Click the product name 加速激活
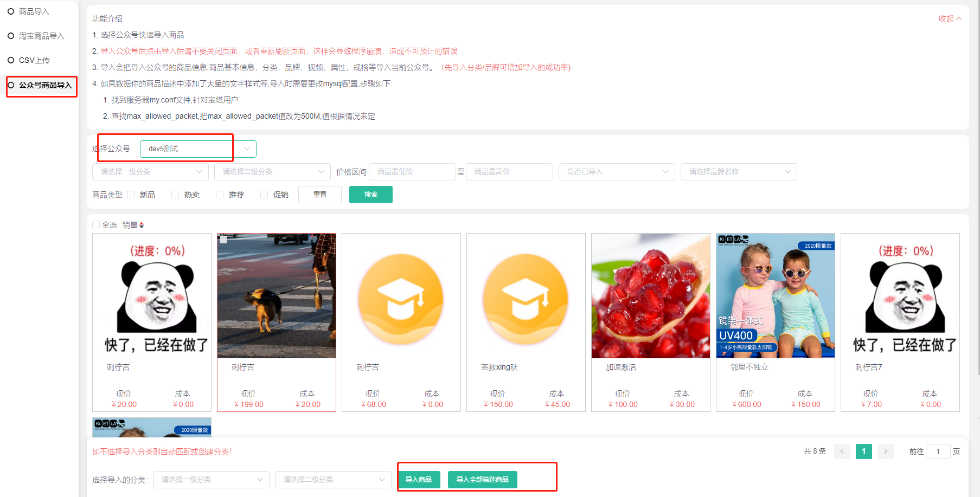The height and width of the screenshot is (497, 980). (x=621, y=367)
